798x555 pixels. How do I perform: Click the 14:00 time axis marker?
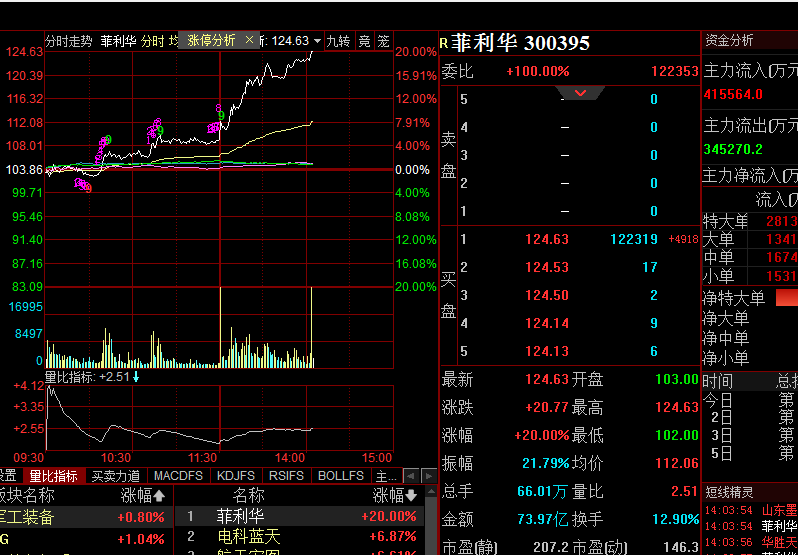(292, 457)
